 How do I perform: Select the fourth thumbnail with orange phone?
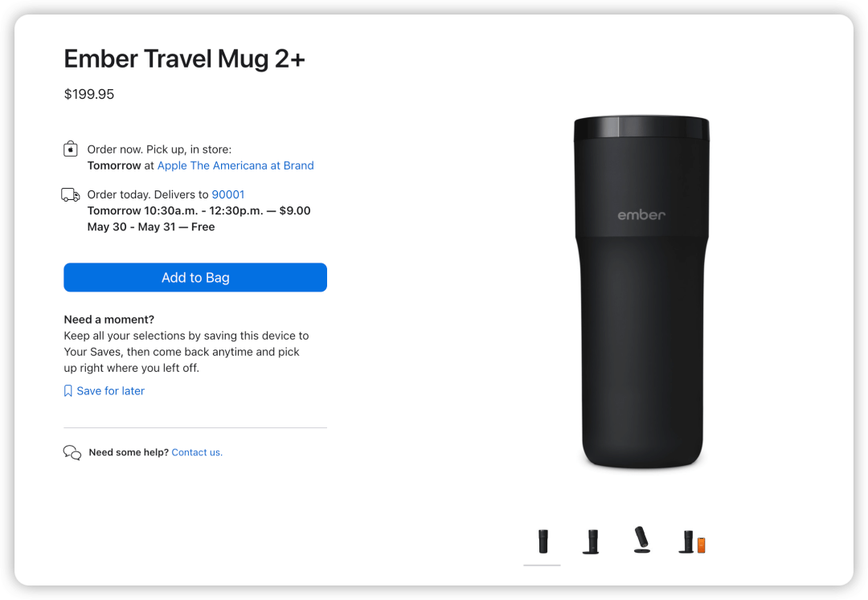[692, 542]
